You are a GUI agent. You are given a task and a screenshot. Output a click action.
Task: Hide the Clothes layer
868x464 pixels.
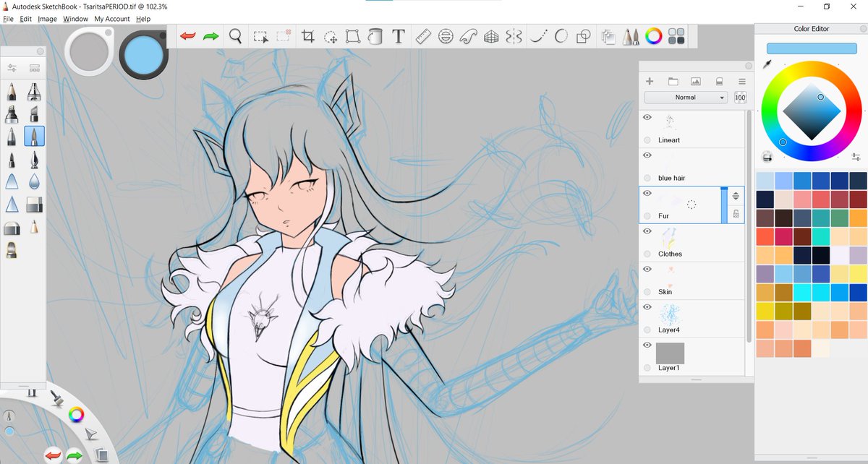(647, 231)
